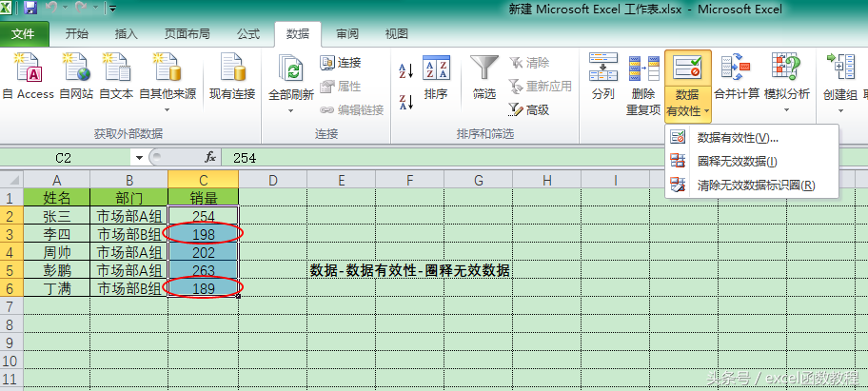
Task: Click cell containing 彭鹏
Action: tap(56, 270)
